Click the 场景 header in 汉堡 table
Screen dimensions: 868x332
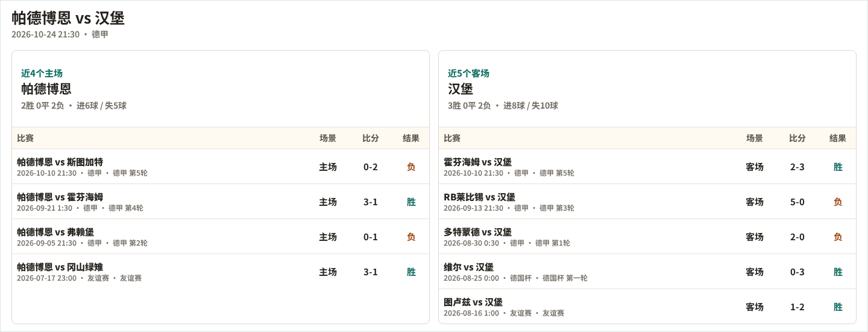coord(755,138)
